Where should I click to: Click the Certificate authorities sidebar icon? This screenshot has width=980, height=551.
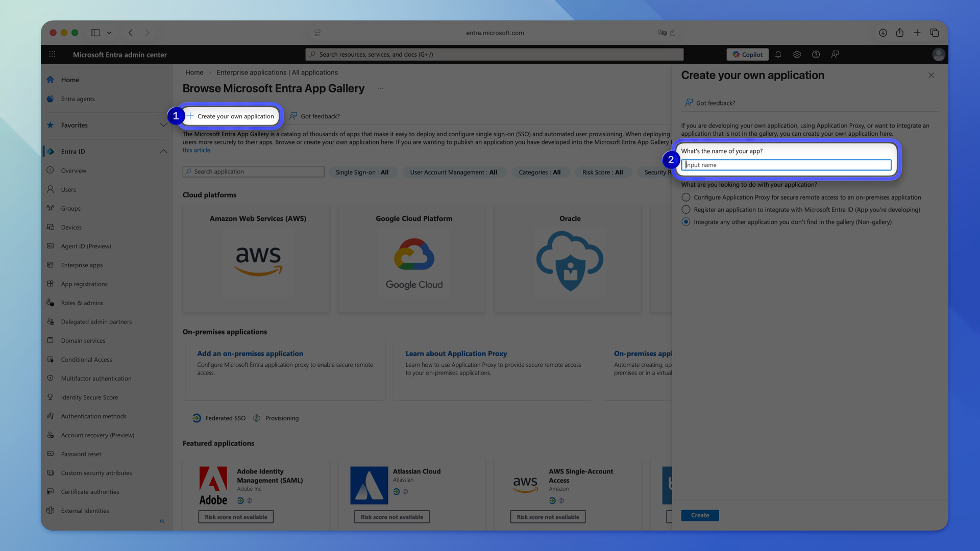[50, 491]
